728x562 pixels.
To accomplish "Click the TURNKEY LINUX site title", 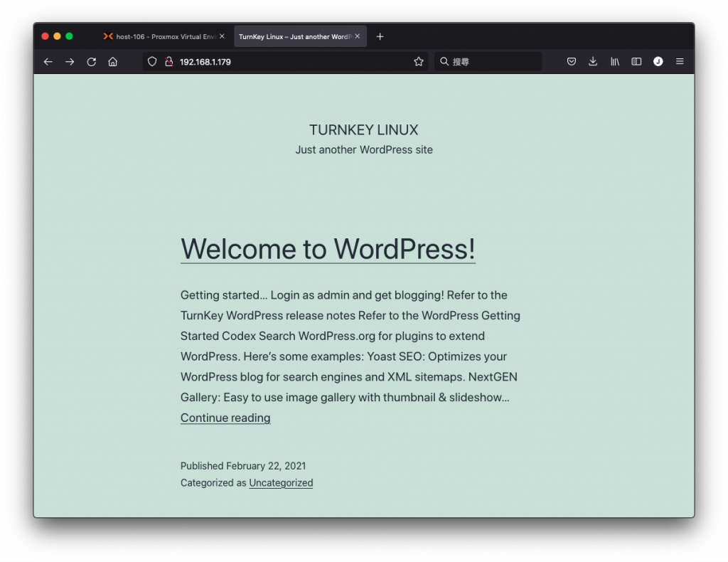I will [x=363, y=130].
